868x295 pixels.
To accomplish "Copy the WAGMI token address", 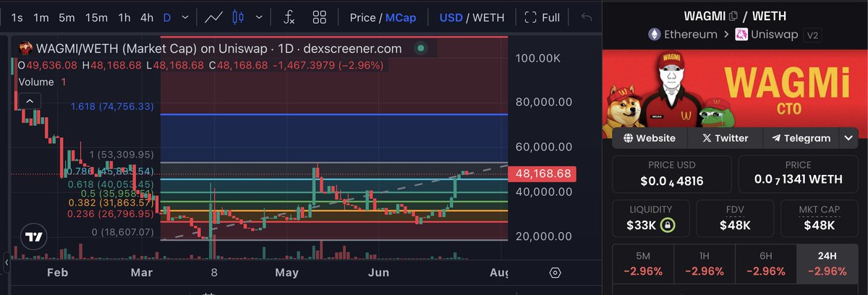I will pos(733,15).
